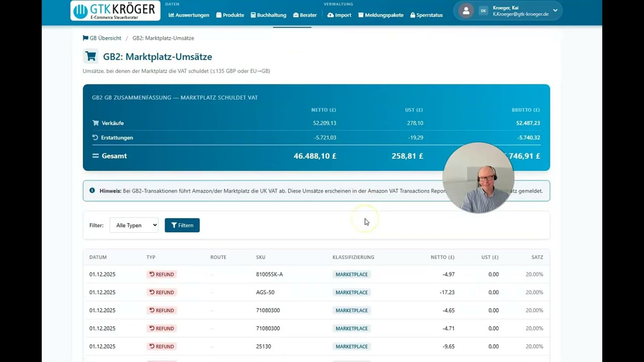Open Sperrstatus with lock icon
The width and height of the screenshot is (644, 362).
coord(426,15)
